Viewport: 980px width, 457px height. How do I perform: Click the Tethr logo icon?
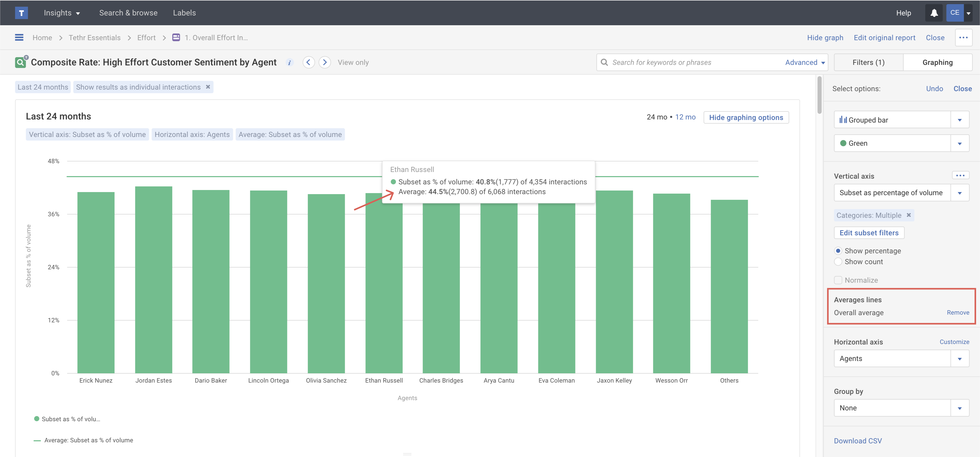[21, 13]
